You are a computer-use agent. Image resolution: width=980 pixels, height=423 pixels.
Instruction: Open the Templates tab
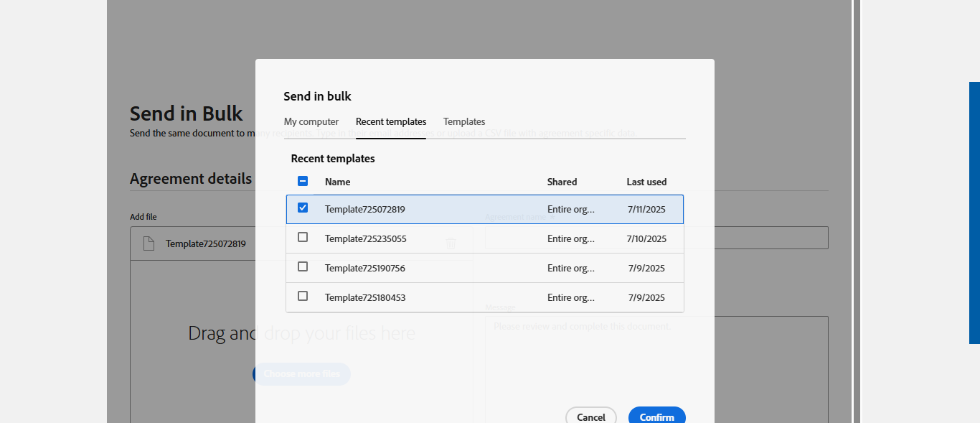click(464, 122)
